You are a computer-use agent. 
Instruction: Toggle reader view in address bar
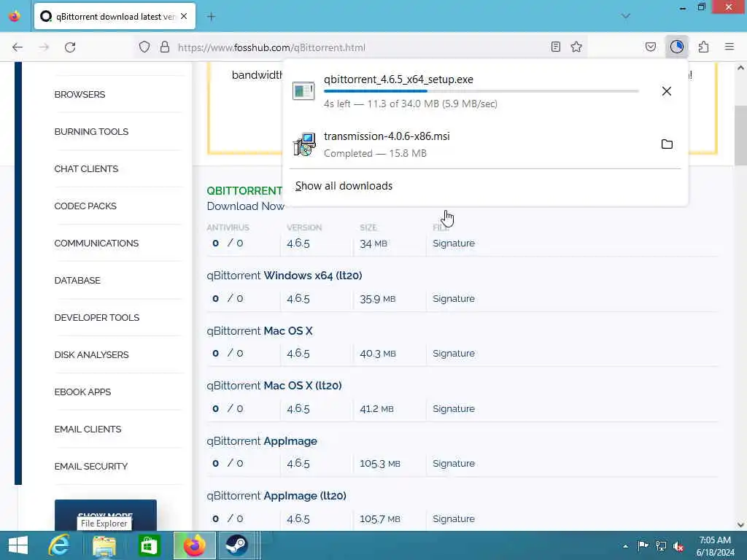tap(555, 47)
